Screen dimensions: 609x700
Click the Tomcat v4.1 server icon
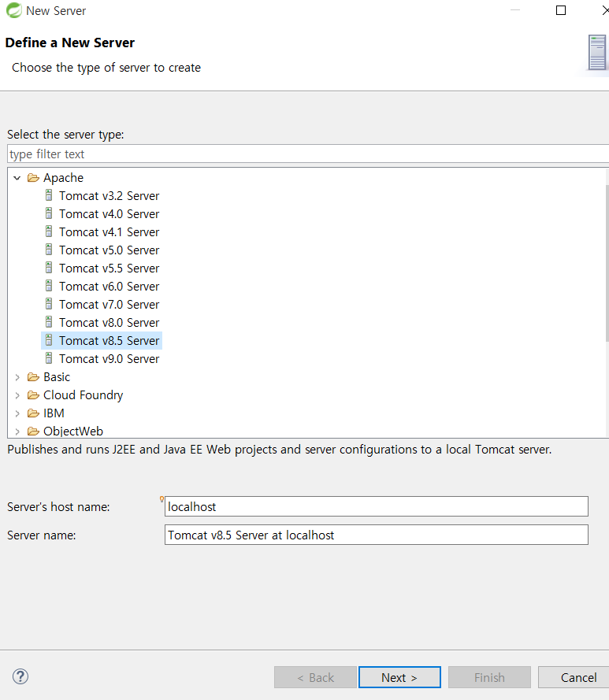coord(49,231)
